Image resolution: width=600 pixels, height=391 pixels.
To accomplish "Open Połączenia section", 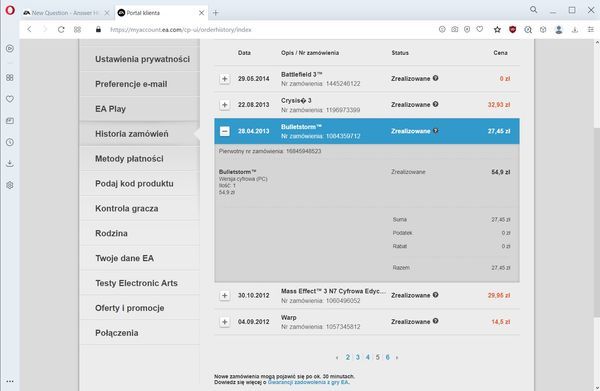I will tap(140, 332).
